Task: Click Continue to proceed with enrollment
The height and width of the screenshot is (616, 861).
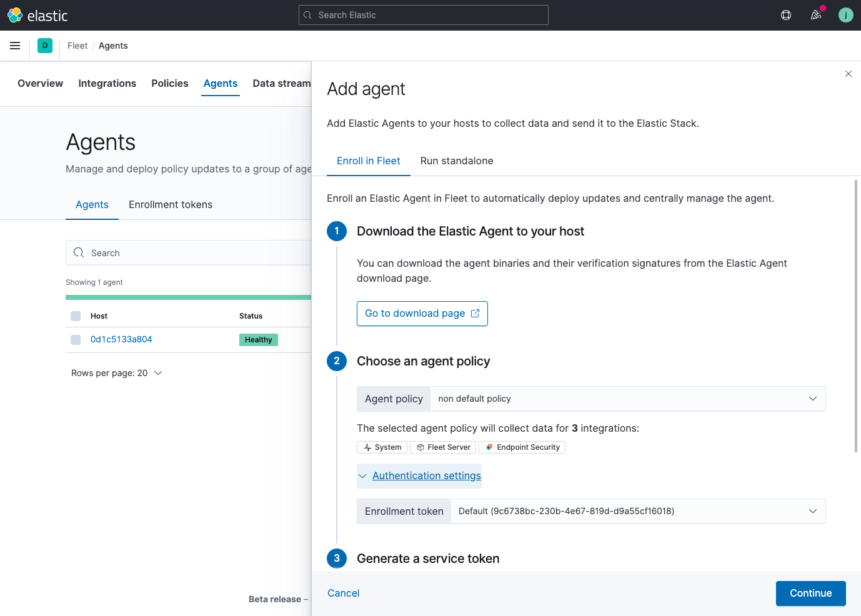Action: 810,593
